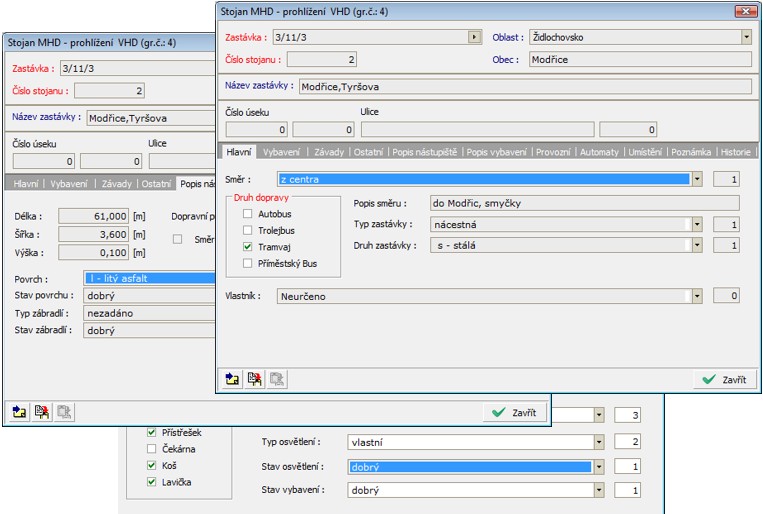Open the Směr dropdown showing 'z centra'
763x514 pixels.
click(x=697, y=179)
